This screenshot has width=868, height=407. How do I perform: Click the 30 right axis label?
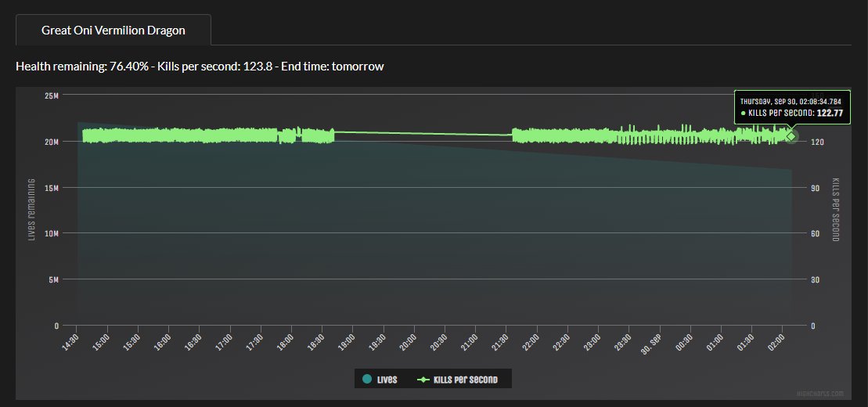pos(815,279)
